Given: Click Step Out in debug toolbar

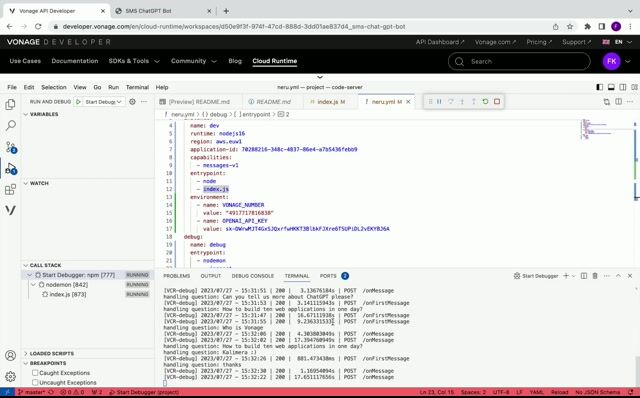Looking at the screenshot, I should pyautogui.click(x=473, y=102).
